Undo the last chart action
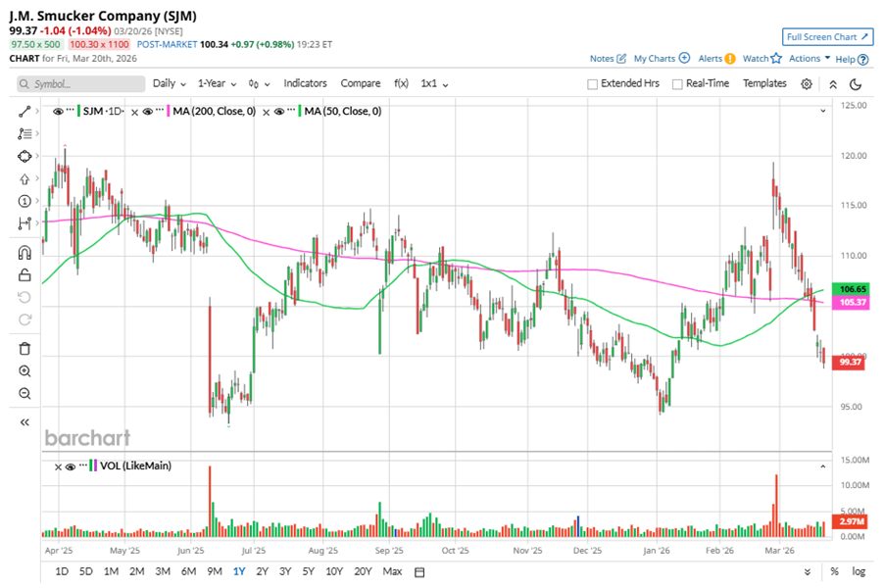884x588 pixels. click(25, 297)
